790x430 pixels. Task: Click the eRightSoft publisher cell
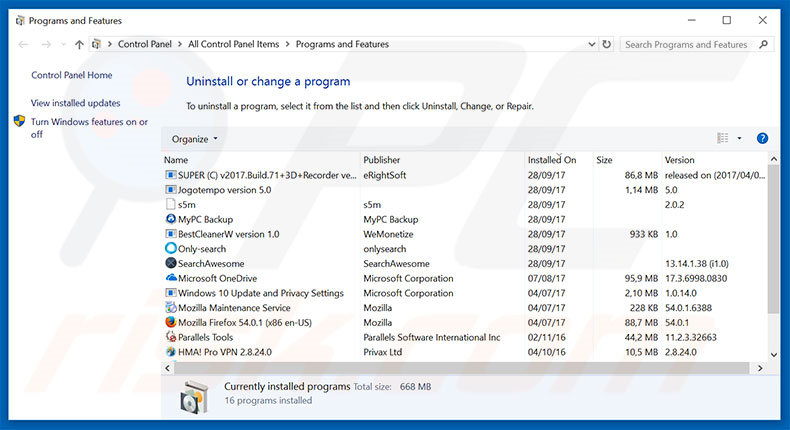pos(384,175)
